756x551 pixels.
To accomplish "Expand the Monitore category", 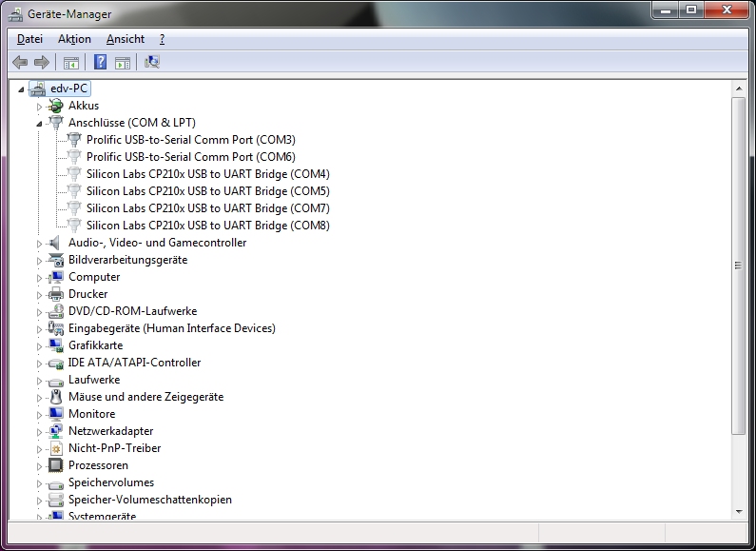I will (x=39, y=415).
